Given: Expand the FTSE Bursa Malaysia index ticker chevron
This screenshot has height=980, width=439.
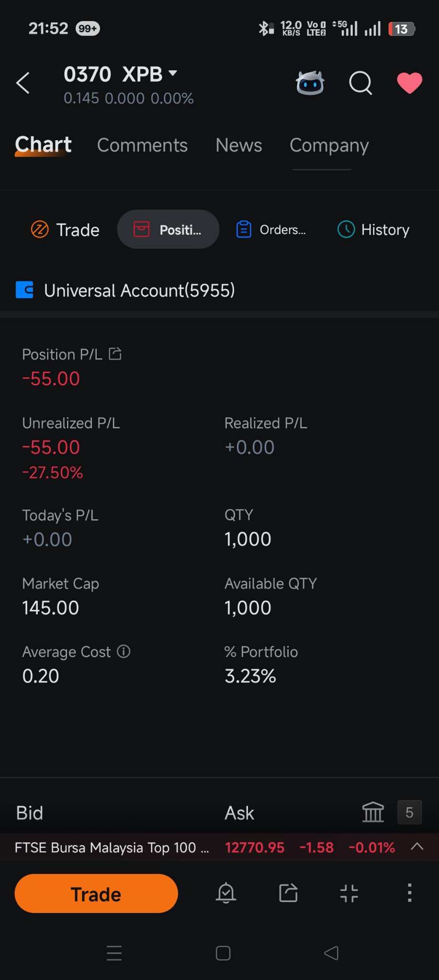Looking at the screenshot, I should pyautogui.click(x=417, y=846).
